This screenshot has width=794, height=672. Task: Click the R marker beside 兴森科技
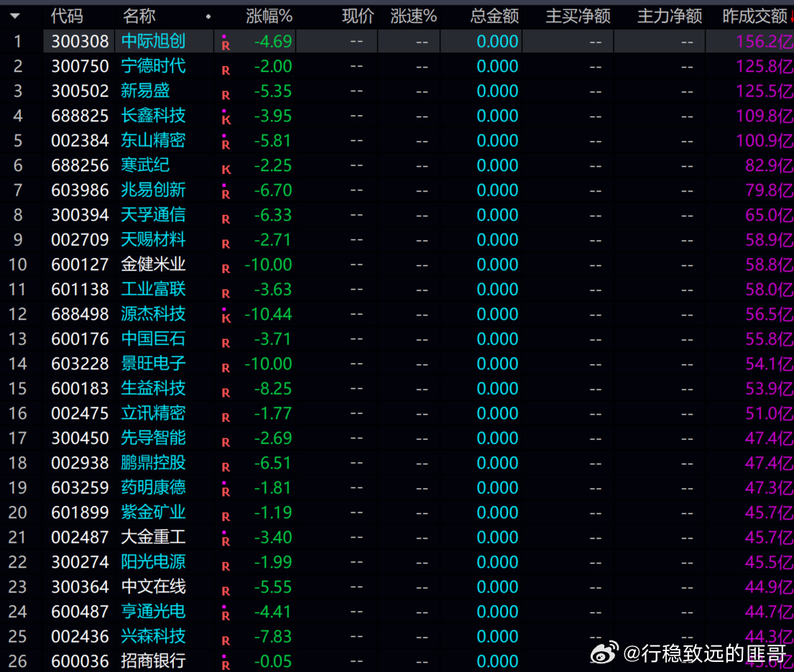226,641
